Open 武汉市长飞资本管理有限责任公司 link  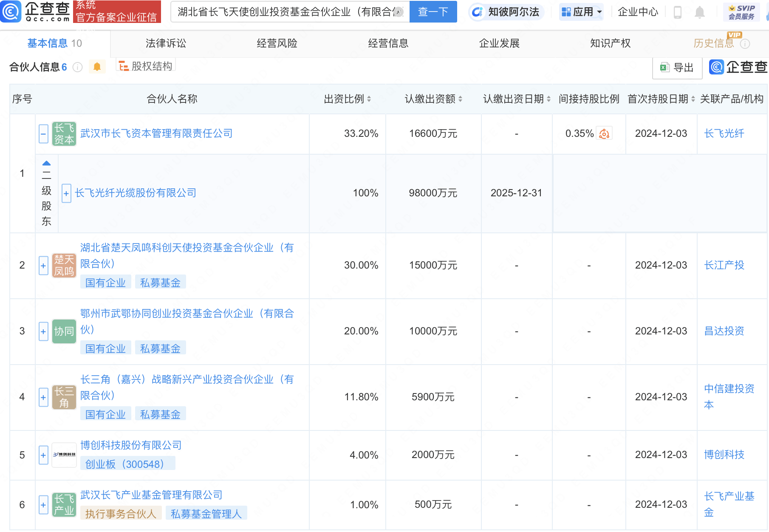point(156,133)
